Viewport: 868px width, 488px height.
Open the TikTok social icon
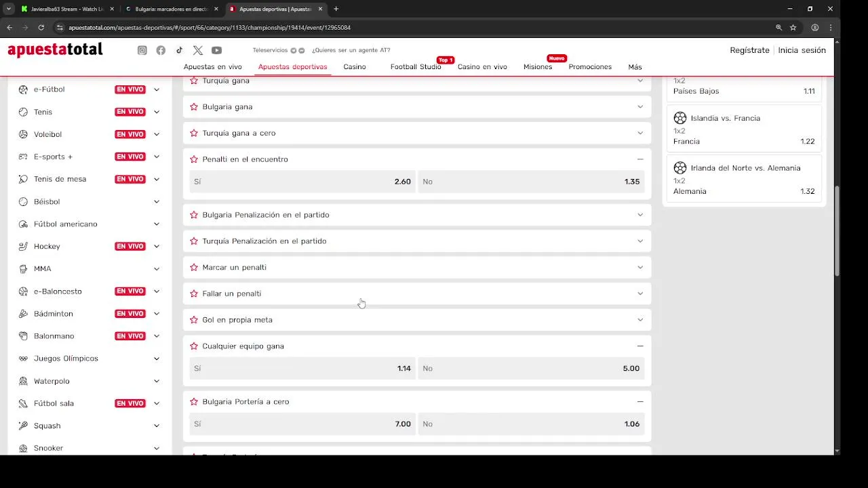pos(179,50)
